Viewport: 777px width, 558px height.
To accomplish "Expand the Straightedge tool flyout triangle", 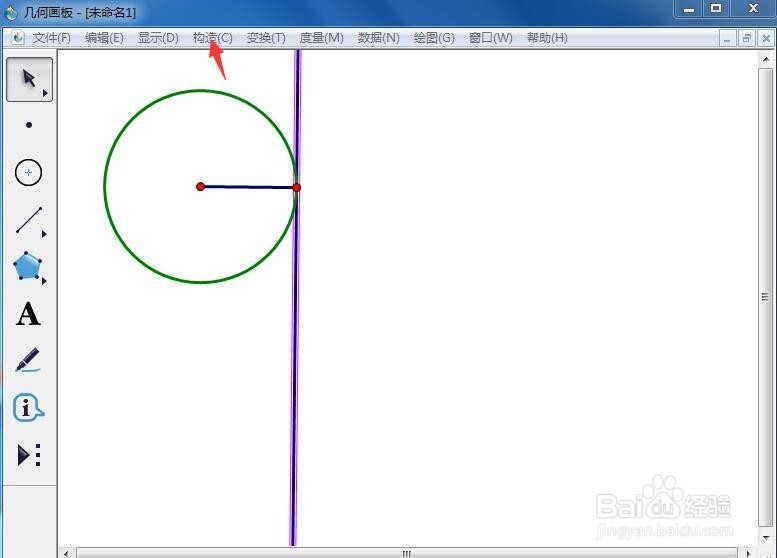I will coord(44,234).
